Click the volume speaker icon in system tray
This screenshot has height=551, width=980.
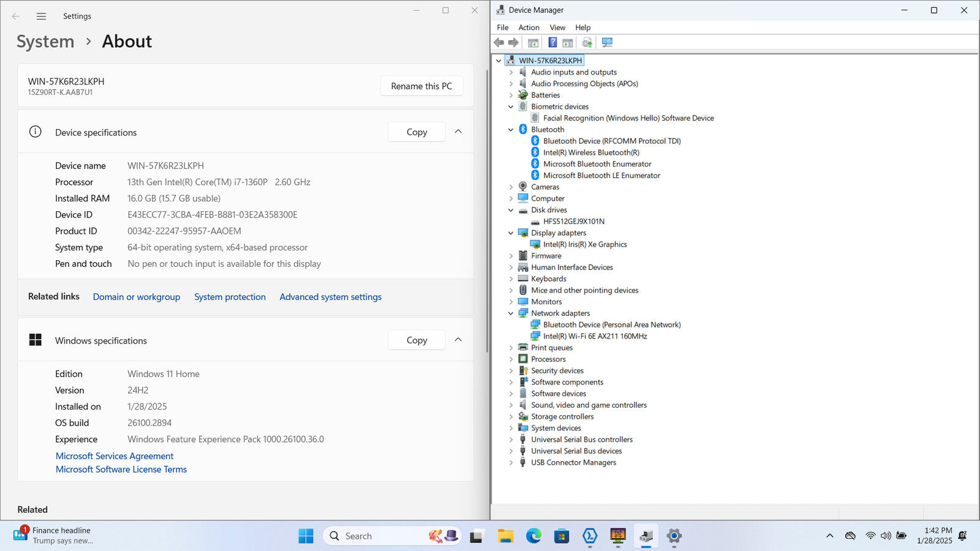[x=886, y=536]
